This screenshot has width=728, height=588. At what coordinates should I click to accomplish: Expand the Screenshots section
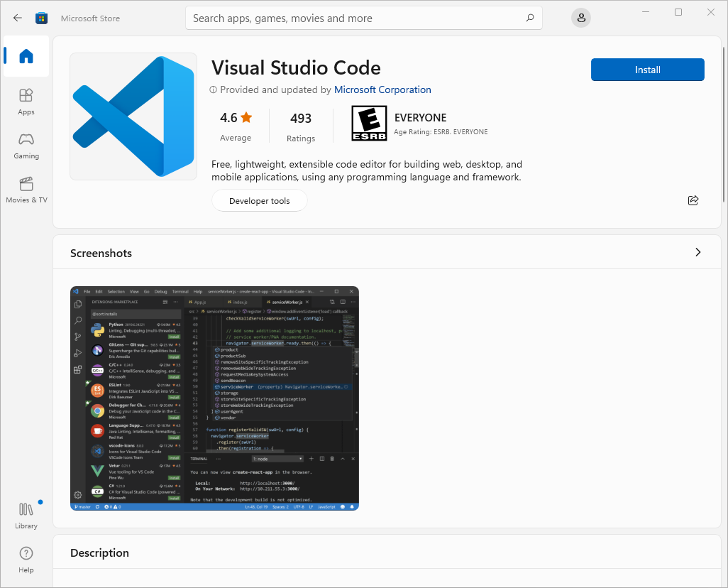click(x=697, y=252)
